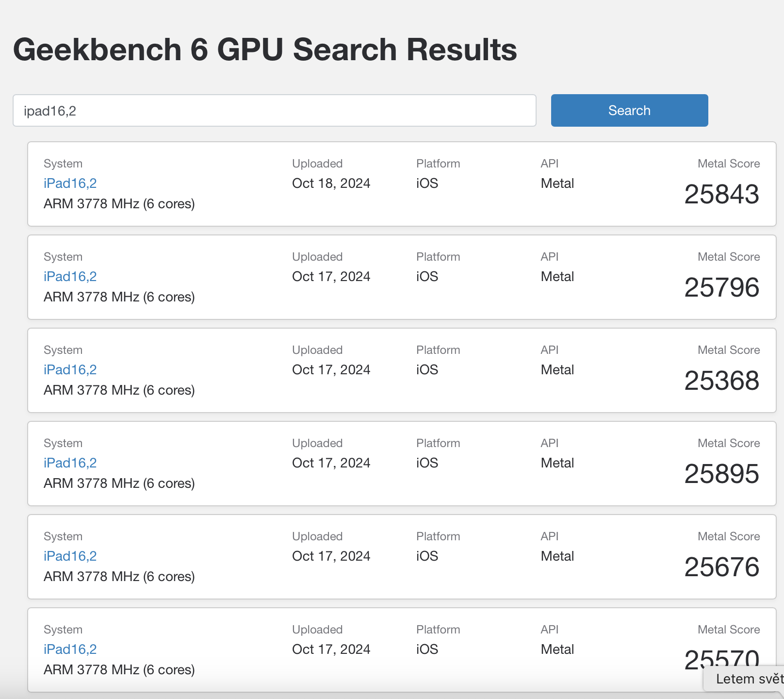Open the iPad16,2 result with Metal score 25676
This screenshot has width=784, height=699.
(69, 556)
